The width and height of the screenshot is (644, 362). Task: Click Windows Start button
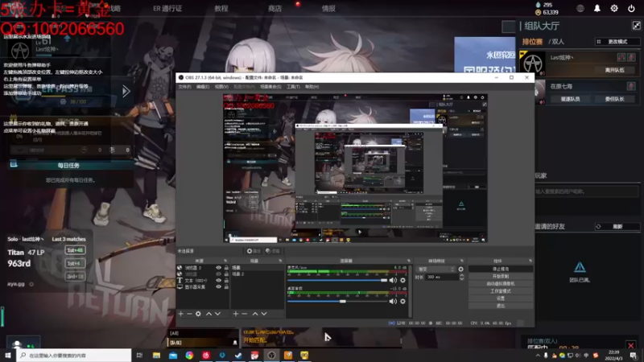(8, 355)
